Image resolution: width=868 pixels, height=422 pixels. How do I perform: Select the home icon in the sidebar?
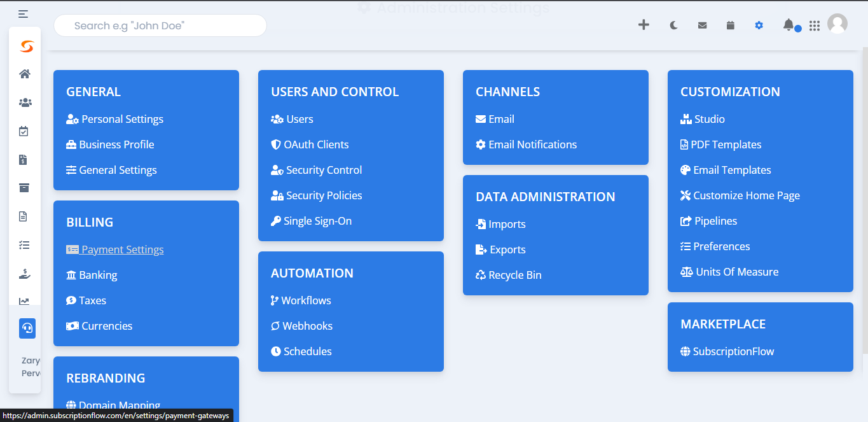point(24,74)
